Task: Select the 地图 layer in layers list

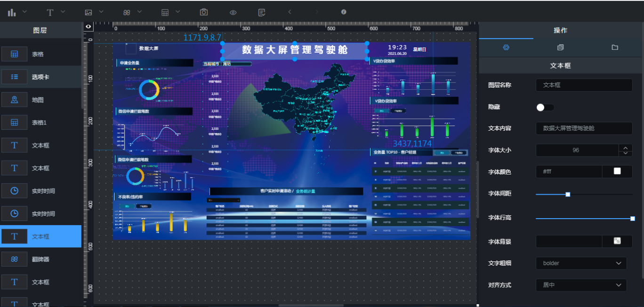Action: [x=40, y=100]
